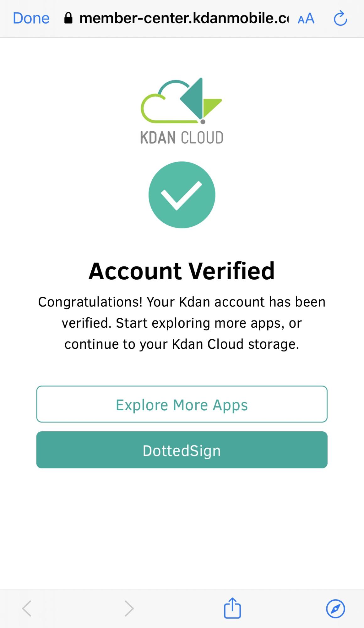
Task: Open page in Safari via compass icon
Action: point(335,609)
